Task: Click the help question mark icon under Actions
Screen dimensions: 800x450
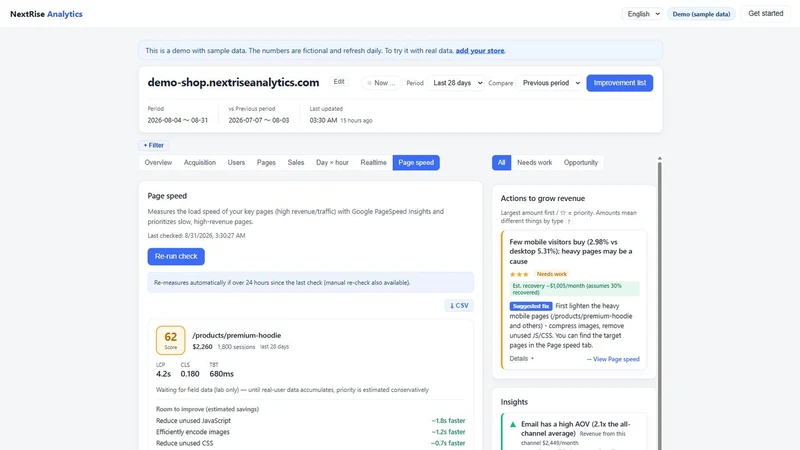Action: click(x=569, y=221)
